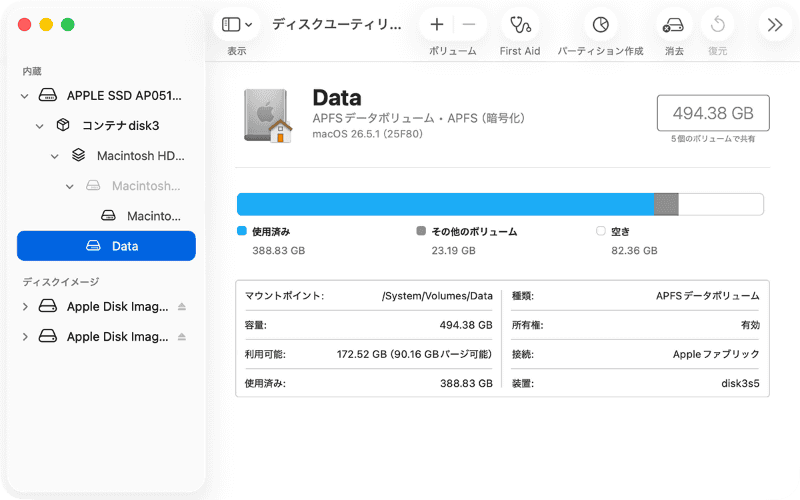Click gray other-volumes segment of bar
Screen dimensions: 800x500
pyautogui.click(x=666, y=205)
